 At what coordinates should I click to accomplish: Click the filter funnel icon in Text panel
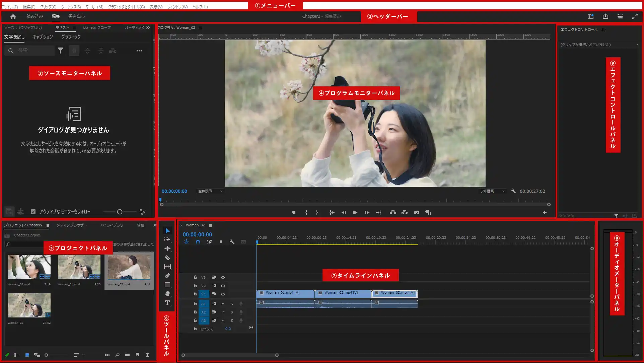click(60, 51)
